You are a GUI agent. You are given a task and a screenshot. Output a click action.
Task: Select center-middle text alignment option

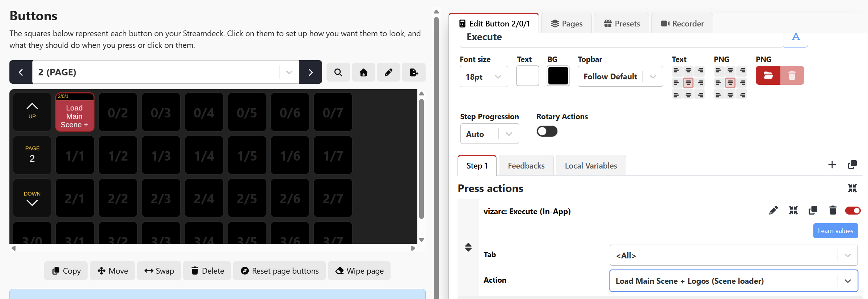tap(688, 83)
